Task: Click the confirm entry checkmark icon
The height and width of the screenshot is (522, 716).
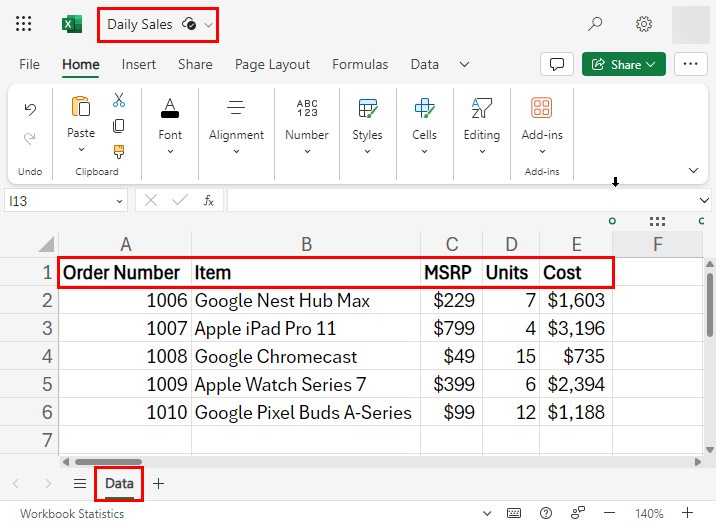Action: (180, 200)
